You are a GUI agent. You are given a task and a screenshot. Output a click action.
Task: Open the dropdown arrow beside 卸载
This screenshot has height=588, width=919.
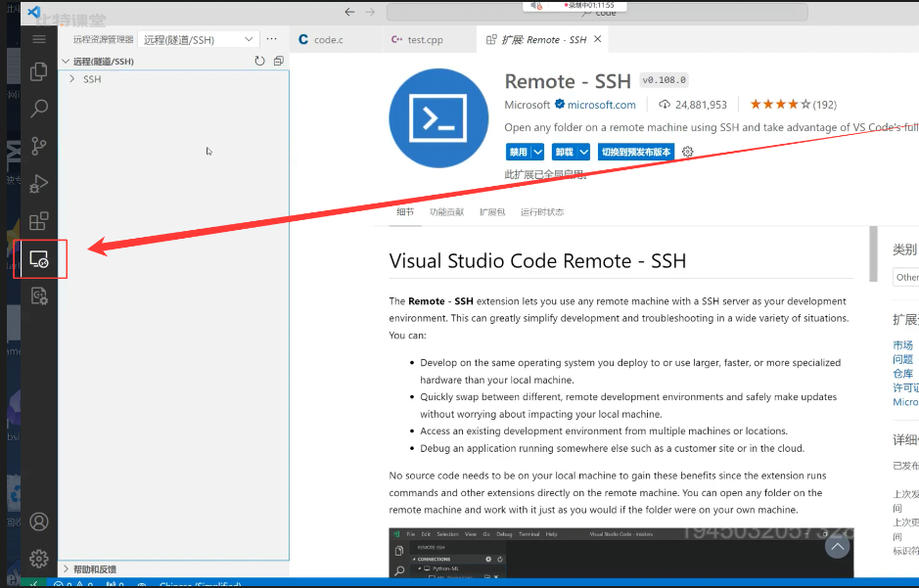(x=583, y=152)
